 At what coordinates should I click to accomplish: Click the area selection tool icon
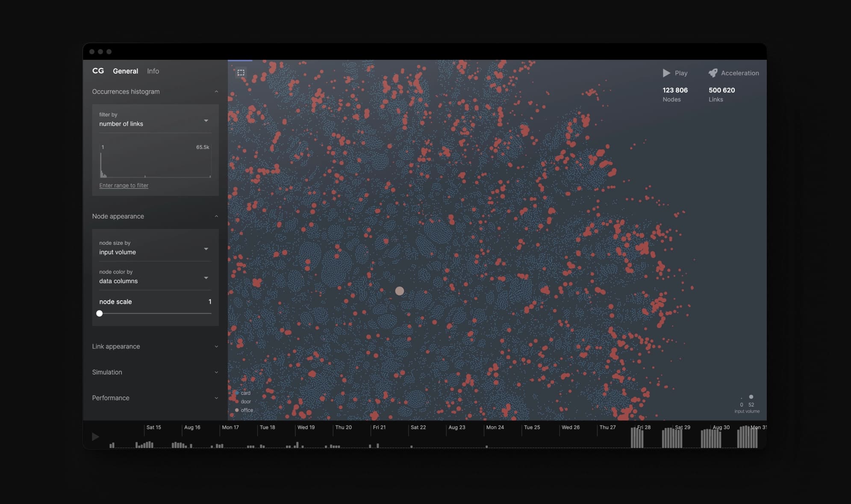(x=241, y=72)
